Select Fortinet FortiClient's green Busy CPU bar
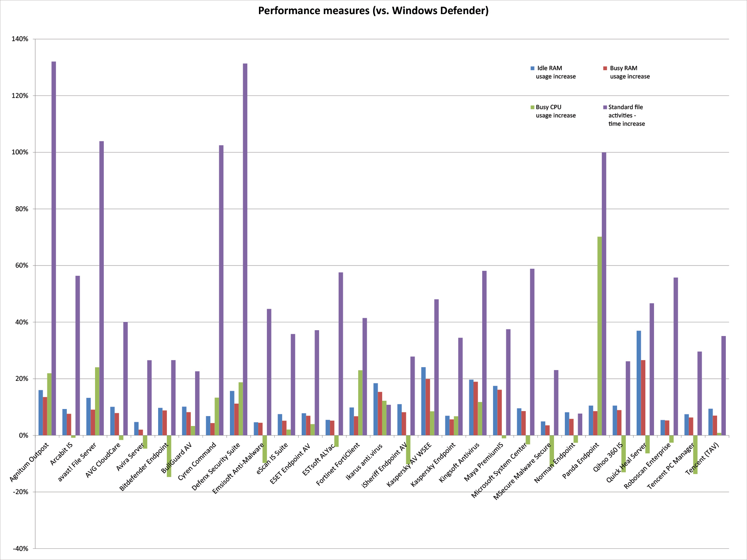Screen dimensions: 747x560 click(360, 403)
